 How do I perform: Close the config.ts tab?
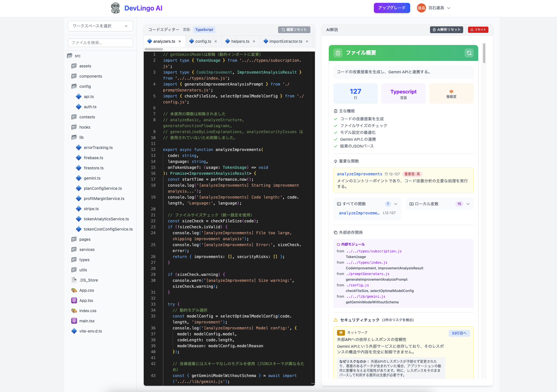[x=216, y=41]
